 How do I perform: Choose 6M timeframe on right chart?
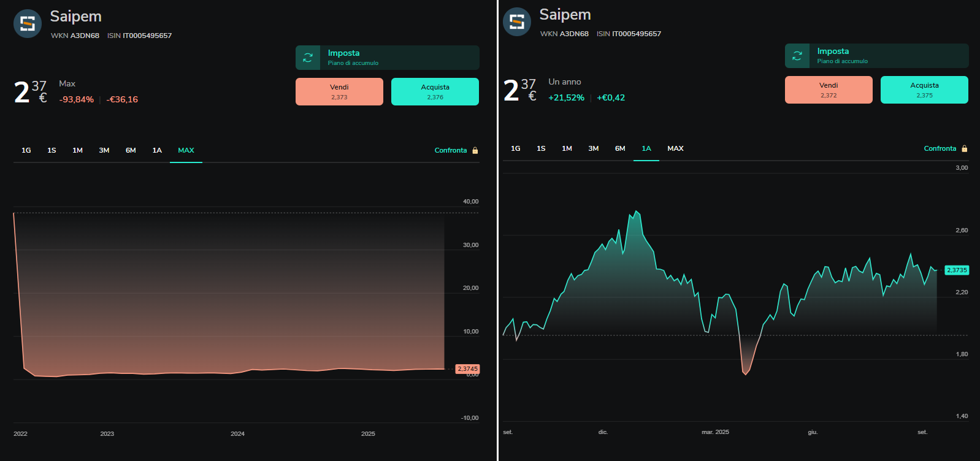[620, 148]
